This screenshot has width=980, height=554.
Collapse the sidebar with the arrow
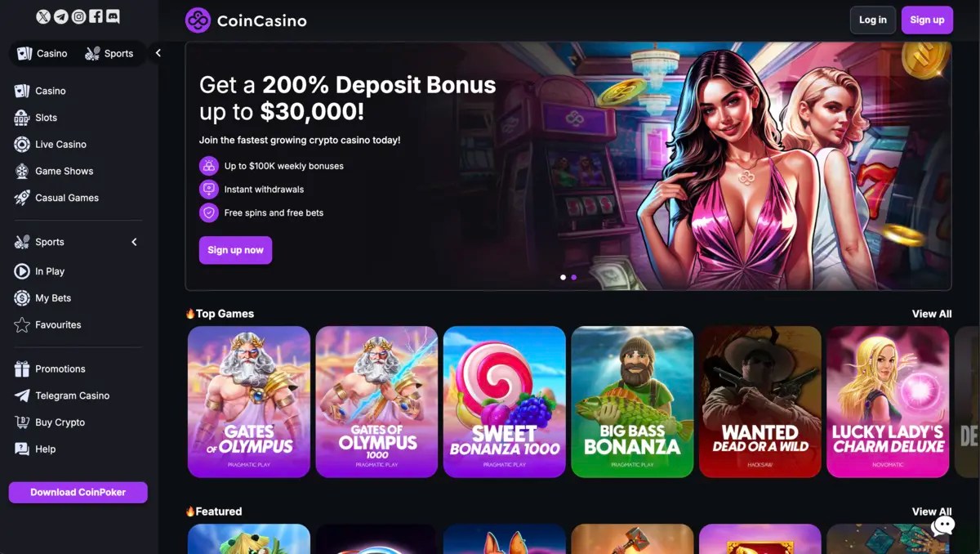[x=158, y=53]
